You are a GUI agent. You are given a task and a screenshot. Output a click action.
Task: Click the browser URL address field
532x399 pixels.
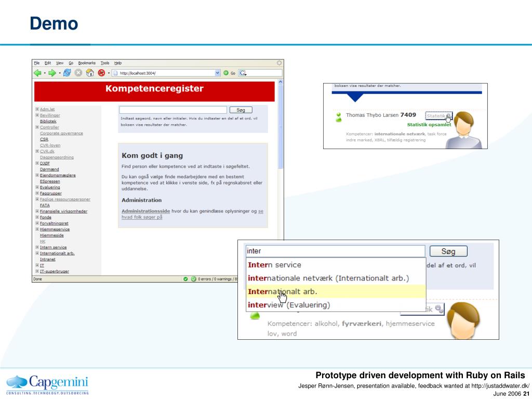(x=166, y=73)
